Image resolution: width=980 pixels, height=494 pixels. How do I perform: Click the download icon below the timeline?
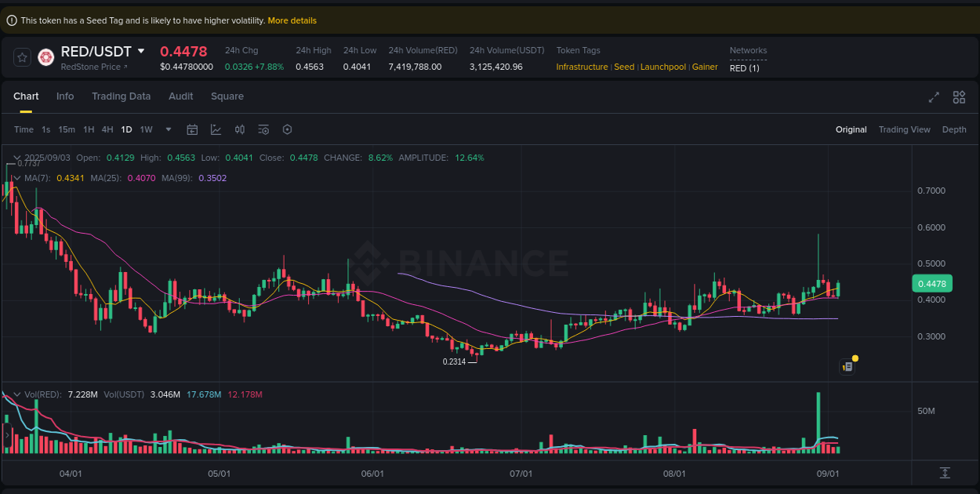click(944, 474)
